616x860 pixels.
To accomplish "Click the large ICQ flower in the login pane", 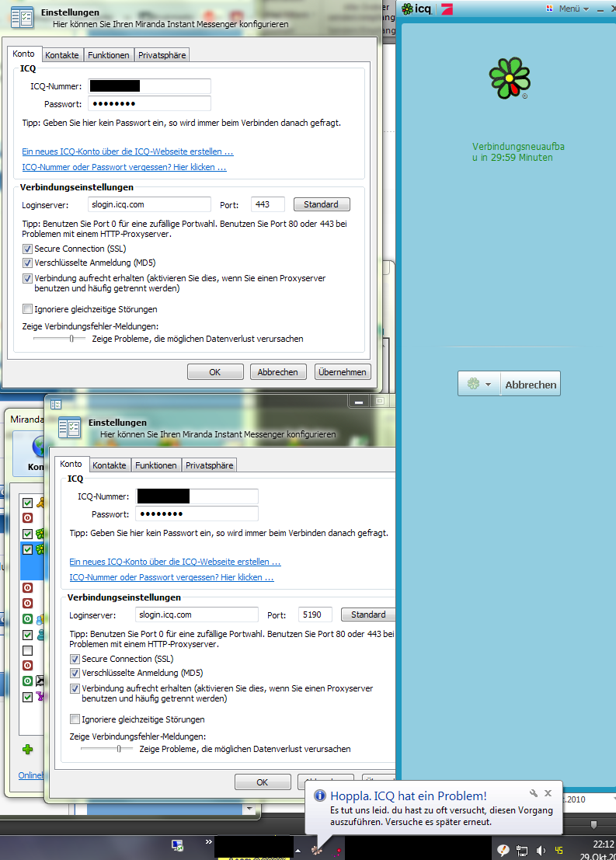I will (510, 78).
